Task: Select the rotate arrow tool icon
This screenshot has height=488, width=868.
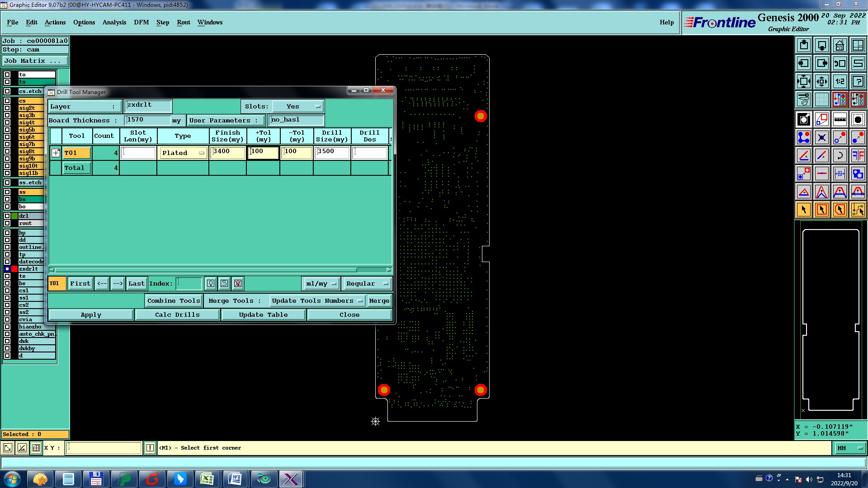Action: tap(840, 155)
